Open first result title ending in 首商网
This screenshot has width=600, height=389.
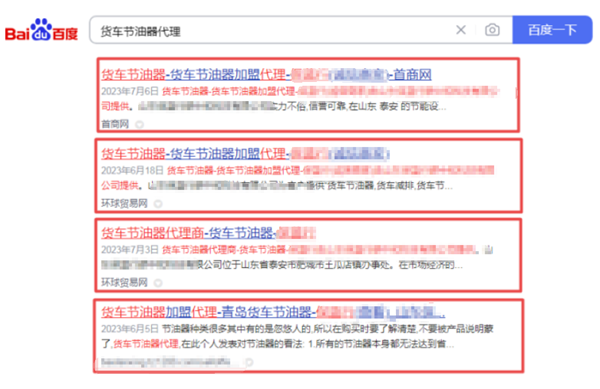click(x=266, y=75)
